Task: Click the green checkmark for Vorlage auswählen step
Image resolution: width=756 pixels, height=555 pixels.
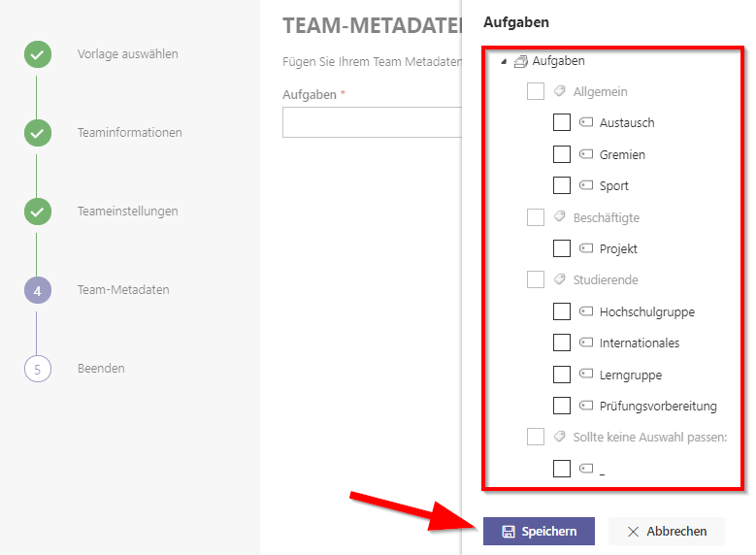Action: coord(38,54)
